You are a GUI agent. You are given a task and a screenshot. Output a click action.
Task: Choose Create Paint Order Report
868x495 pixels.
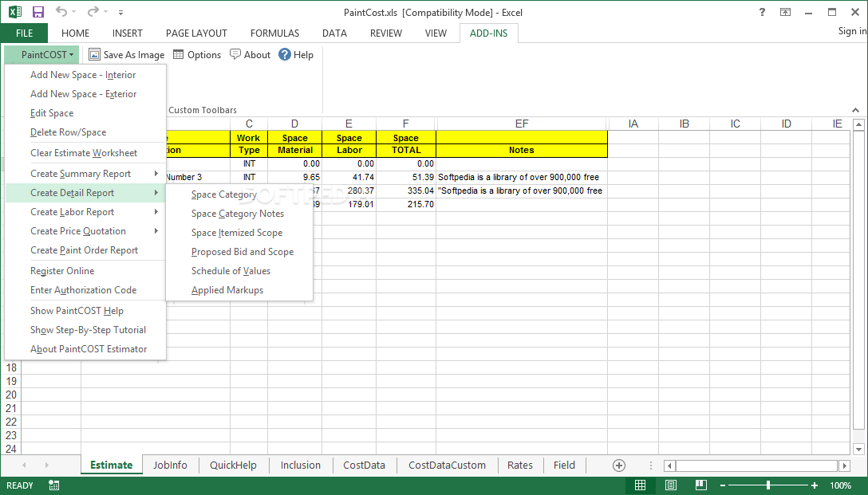[85, 250]
